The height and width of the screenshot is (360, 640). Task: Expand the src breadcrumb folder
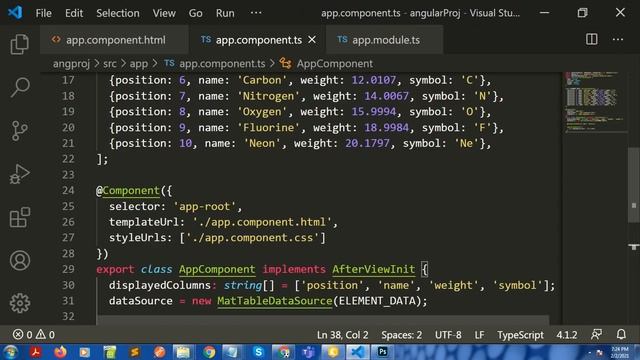110,64
